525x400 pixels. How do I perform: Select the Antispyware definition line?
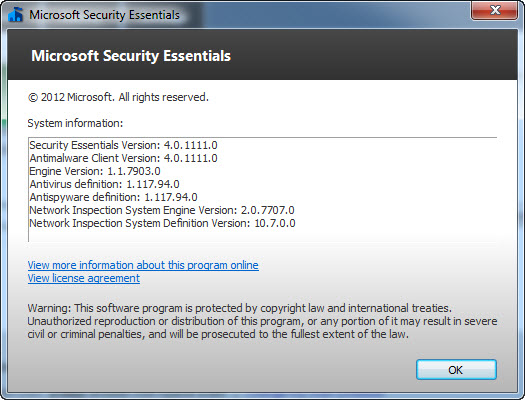(113, 197)
